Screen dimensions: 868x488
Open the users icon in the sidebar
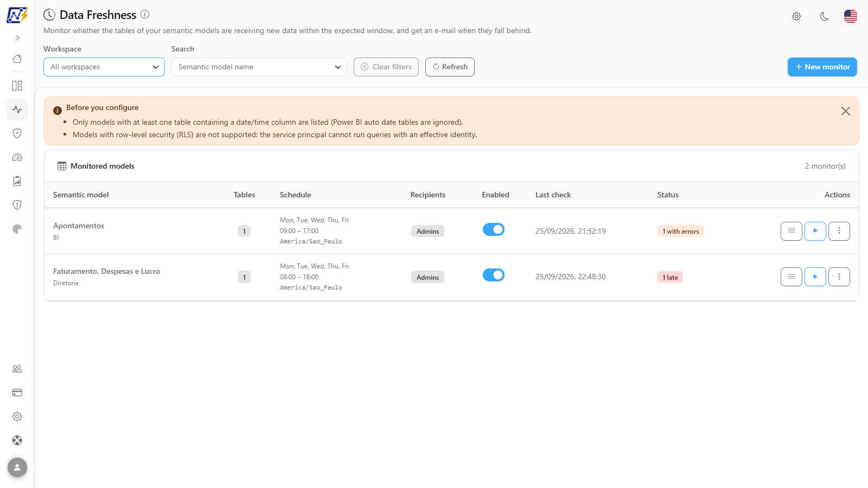17,369
